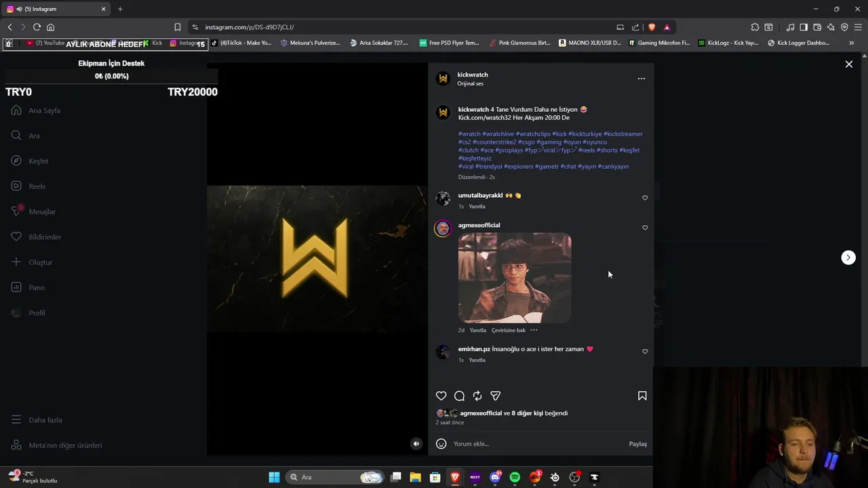The height and width of the screenshot is (488, 868).
Task: Go back with the browser back arrow
Action: click(10, 27)
